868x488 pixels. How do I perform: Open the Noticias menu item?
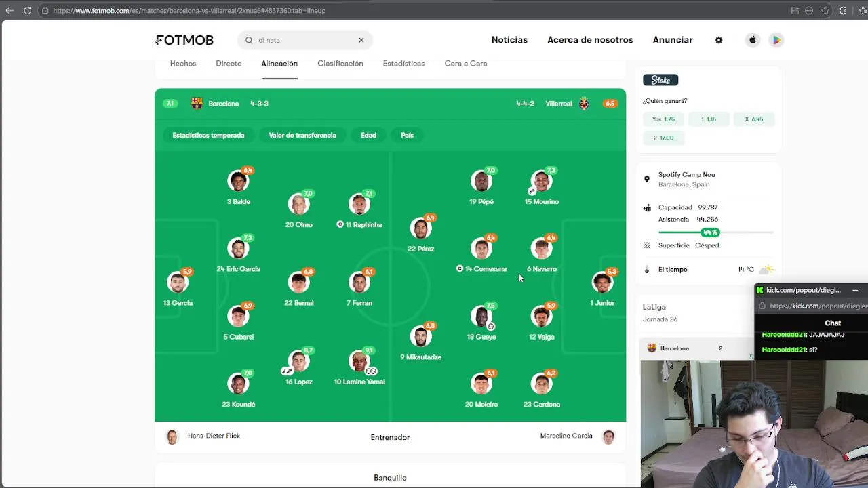click(509, 40)
